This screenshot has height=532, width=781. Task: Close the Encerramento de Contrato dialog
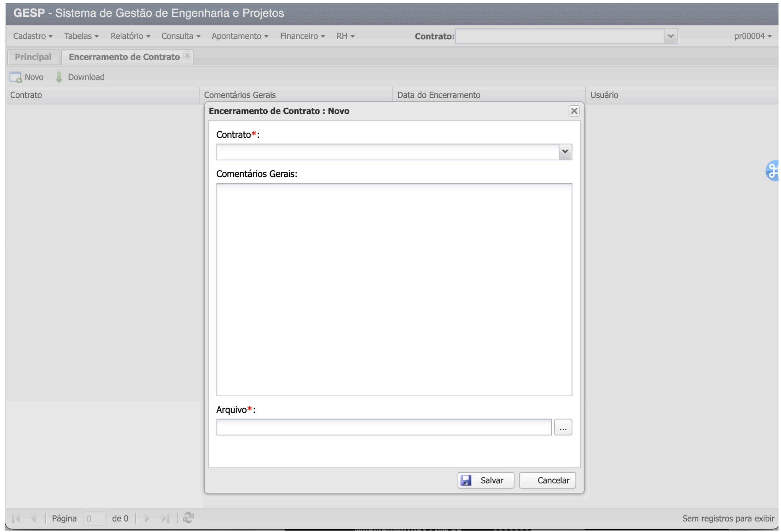(574, 111)
